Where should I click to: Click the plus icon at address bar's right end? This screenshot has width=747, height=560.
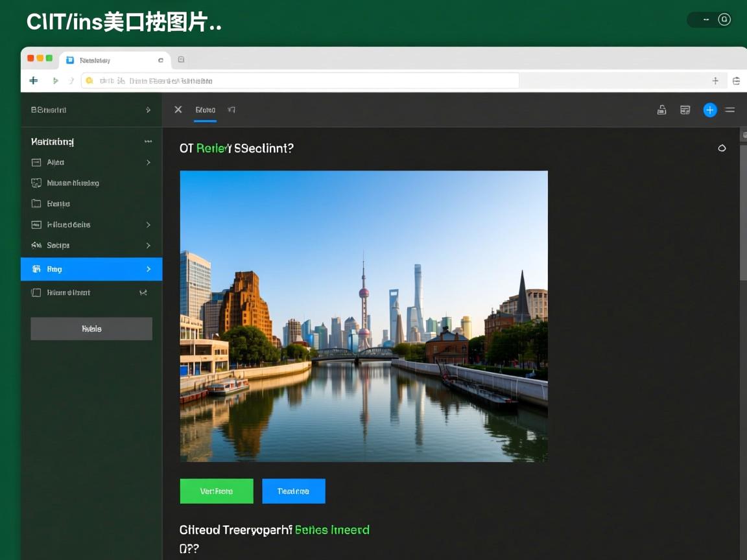tap(715, 81)
